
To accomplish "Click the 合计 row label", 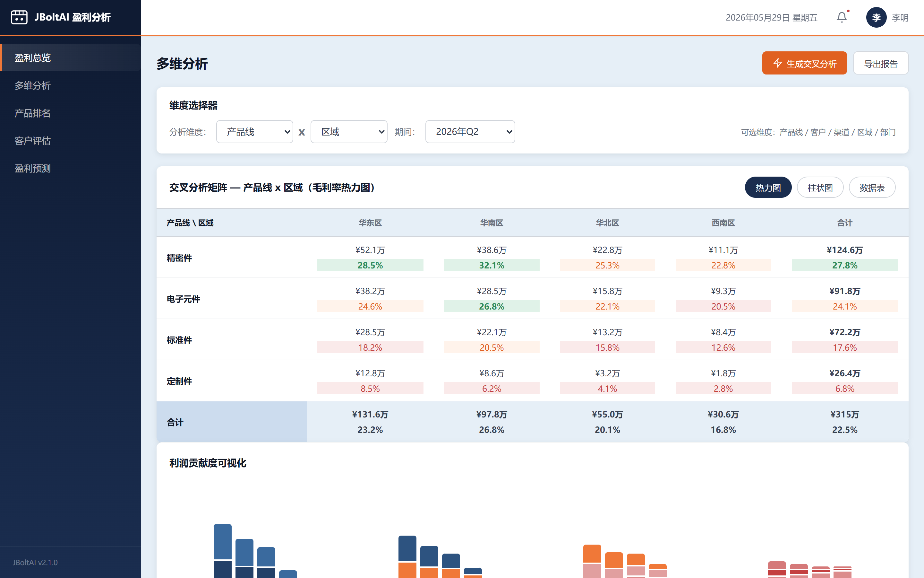I will 175,422.
